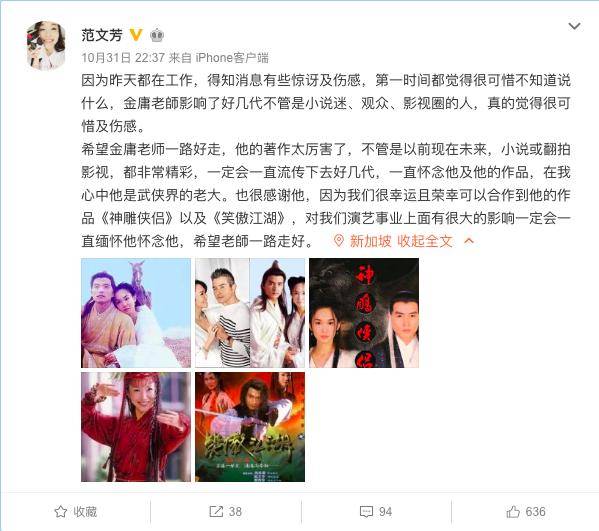
Task: Click the profile avatar photo
Action: click(x=46, y=46)
